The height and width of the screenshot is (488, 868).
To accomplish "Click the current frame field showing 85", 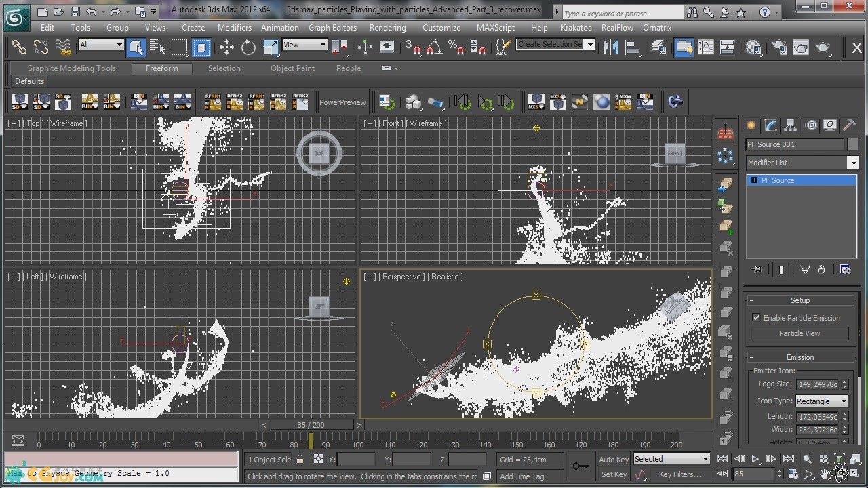I will click(x=753, y=474).
